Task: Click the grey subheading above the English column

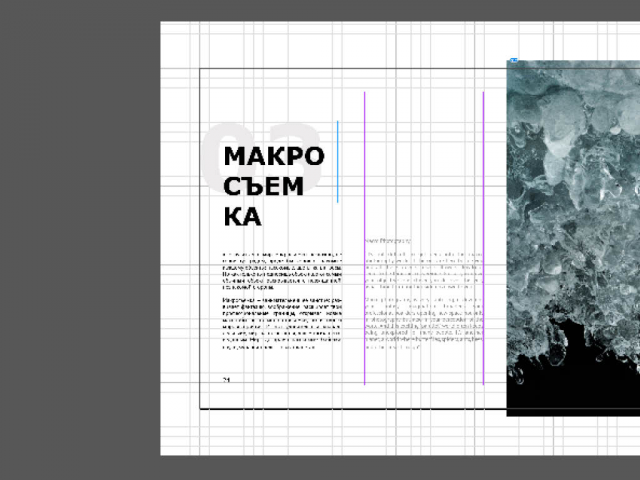Action: click(388, 241)
